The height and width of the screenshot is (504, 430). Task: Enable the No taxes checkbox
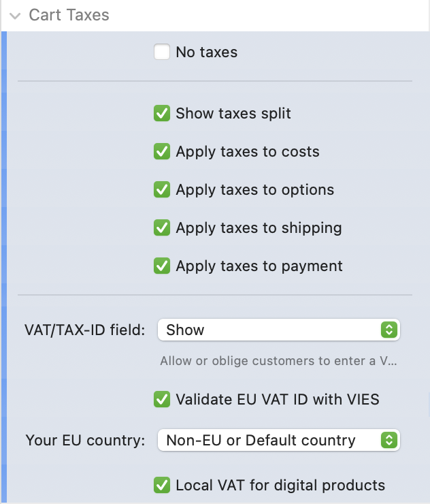[162, 52]
